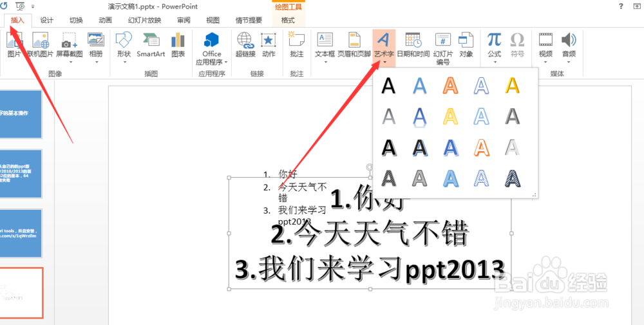Select the slide thumbnail mentioning tools 并且安装
The height and width of the screenshot is (325, 644).
21,233
